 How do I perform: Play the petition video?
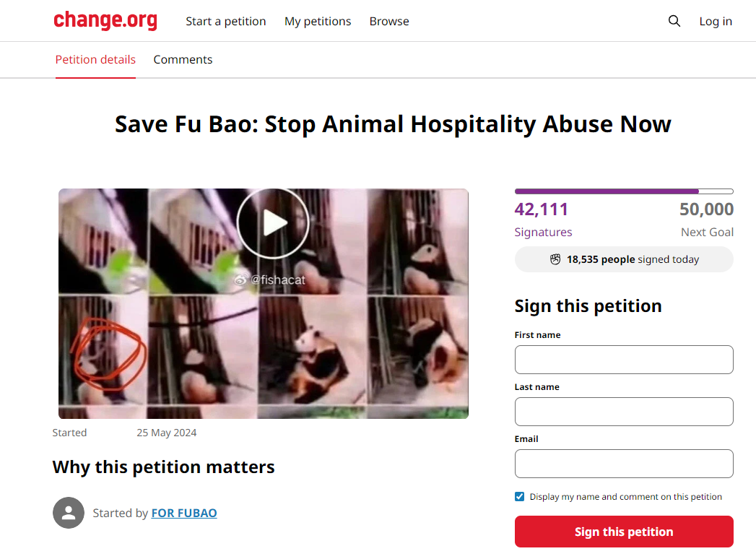coord(273,223)
